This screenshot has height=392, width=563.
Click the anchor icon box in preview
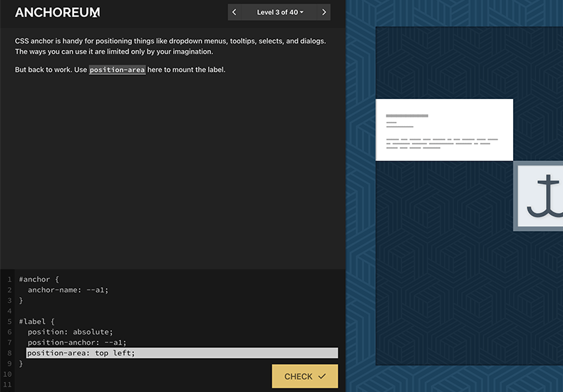tap(539, 196)
